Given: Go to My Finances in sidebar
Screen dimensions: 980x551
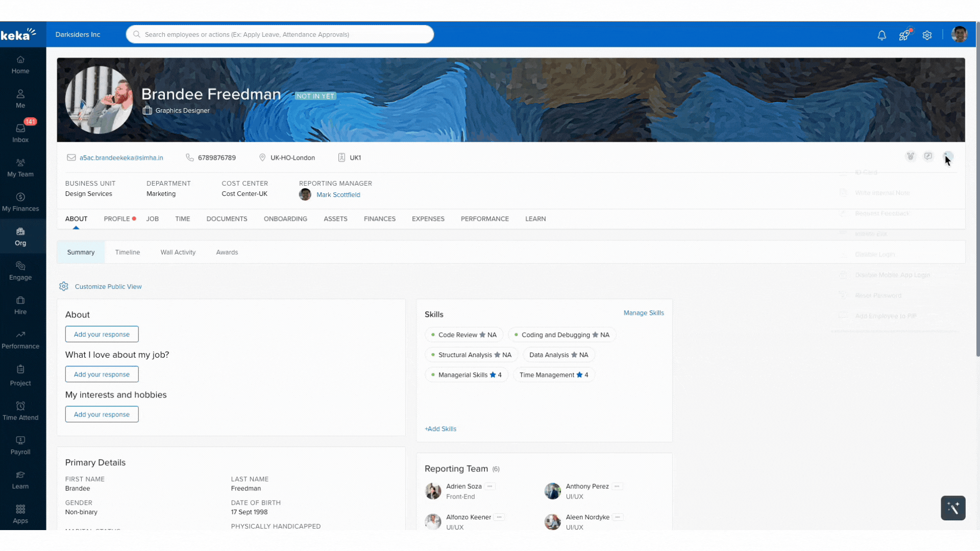Looking at the screenshot, I should tap(20, 202).
